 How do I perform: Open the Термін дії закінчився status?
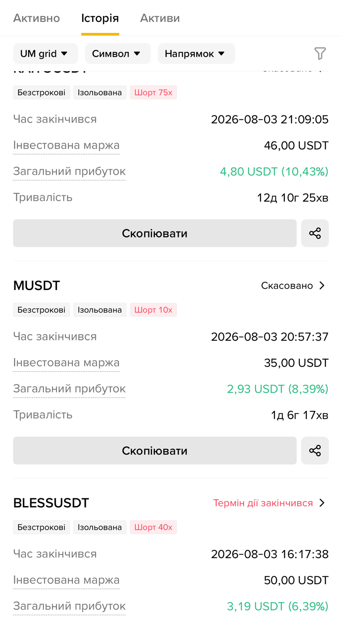[263, 503]
